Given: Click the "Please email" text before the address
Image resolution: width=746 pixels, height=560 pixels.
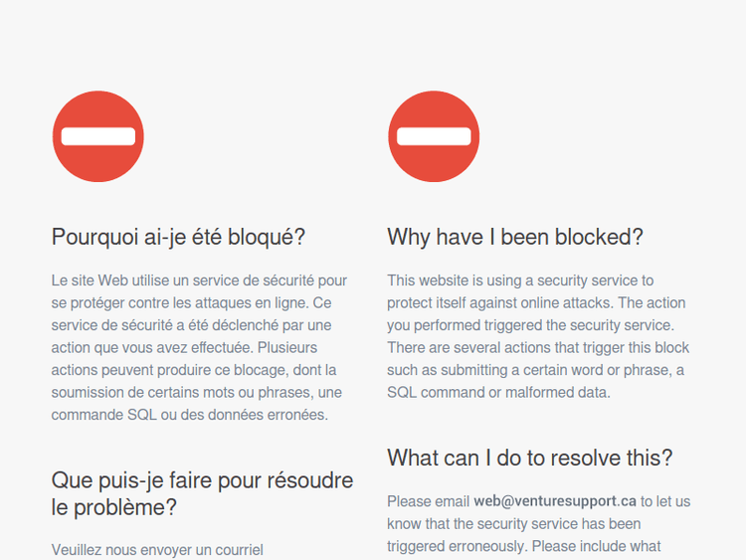Looking at the screenshot, I should click(428, 501).
